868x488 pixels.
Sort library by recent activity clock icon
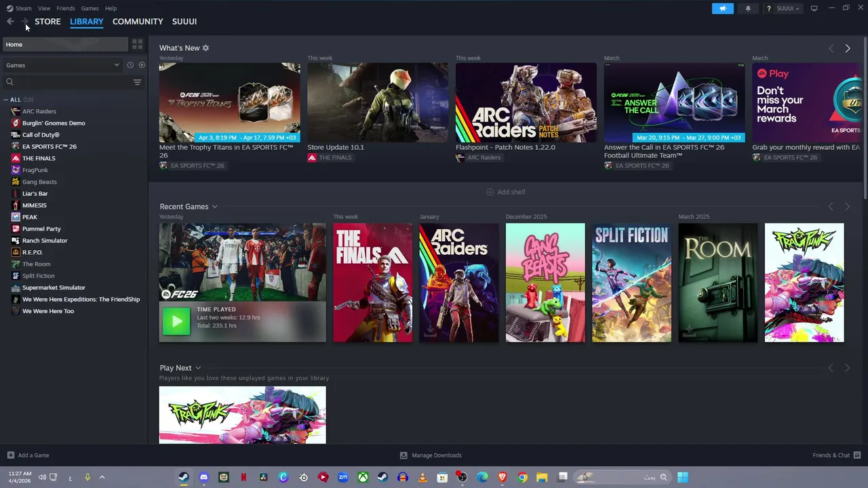[130, 65]
